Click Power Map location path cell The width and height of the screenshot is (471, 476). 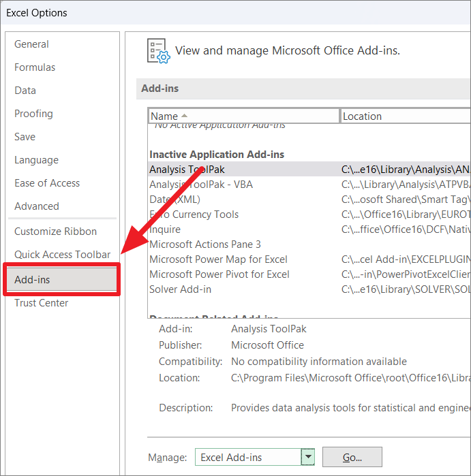[x=406, y=259]
